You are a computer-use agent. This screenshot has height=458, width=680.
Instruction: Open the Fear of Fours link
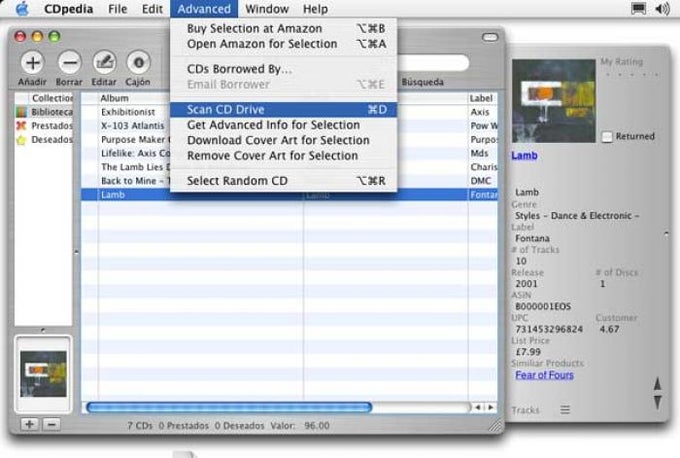coord(544,375)
